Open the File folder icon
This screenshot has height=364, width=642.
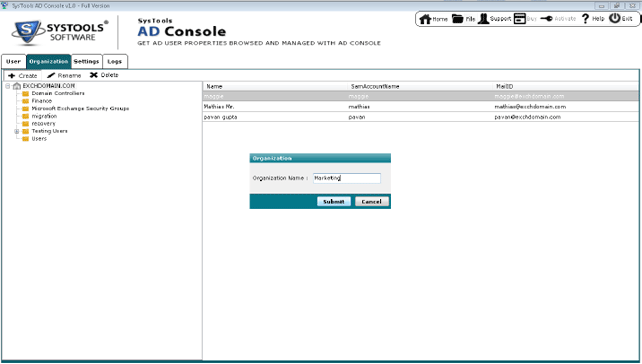tap(457, 19)
